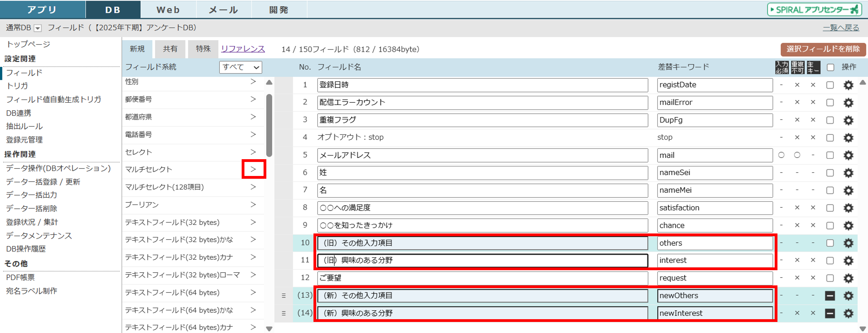
Task: Open リファレンス link
Action: [243, 49]
